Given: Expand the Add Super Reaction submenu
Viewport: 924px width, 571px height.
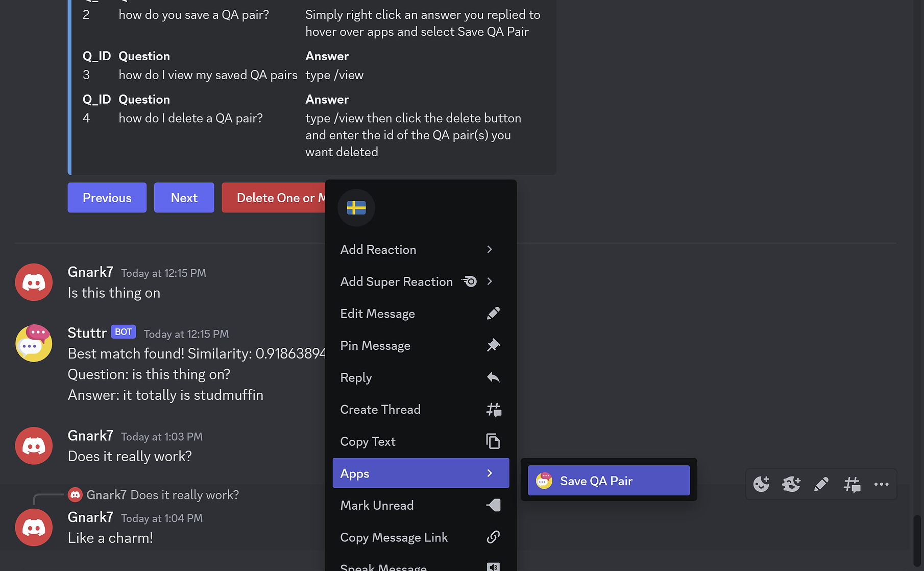Looking at the screenshot, I should 420,282.
